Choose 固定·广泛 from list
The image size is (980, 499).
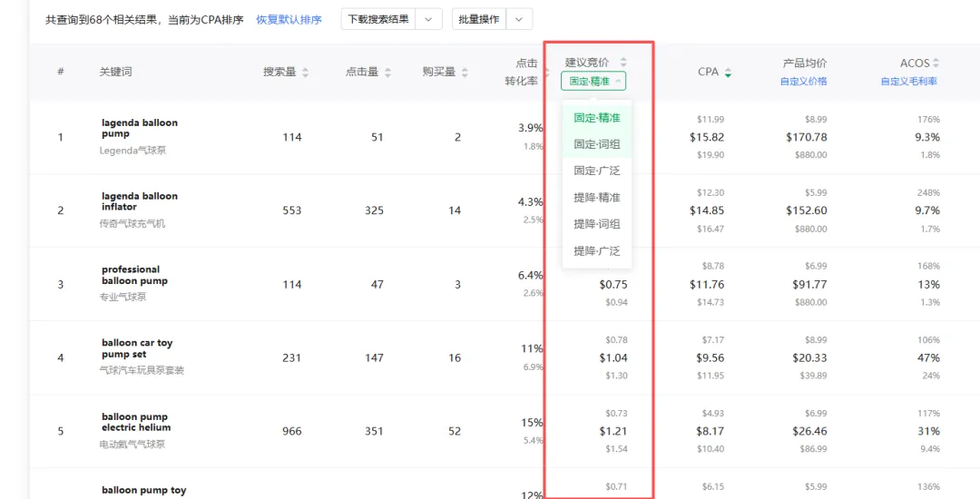pyautogui.click(x=597, y=171)
